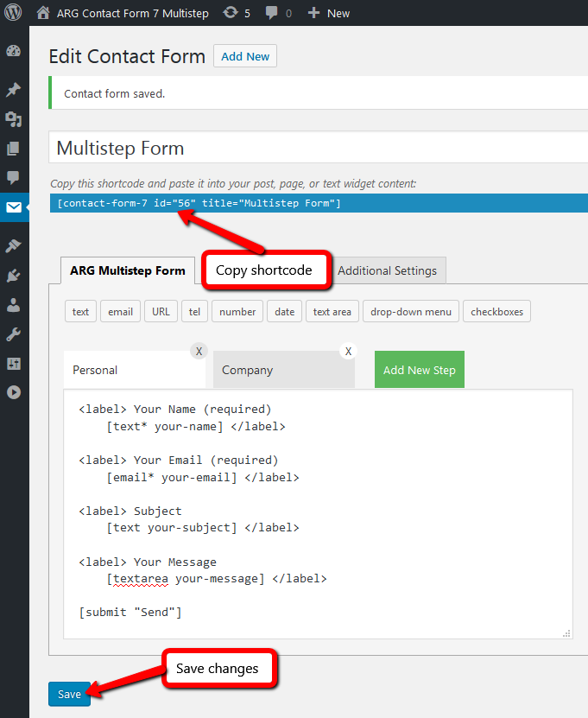Click the 'Contact form saved.' notice
This screenshot has height=718, width=588.
318,93
